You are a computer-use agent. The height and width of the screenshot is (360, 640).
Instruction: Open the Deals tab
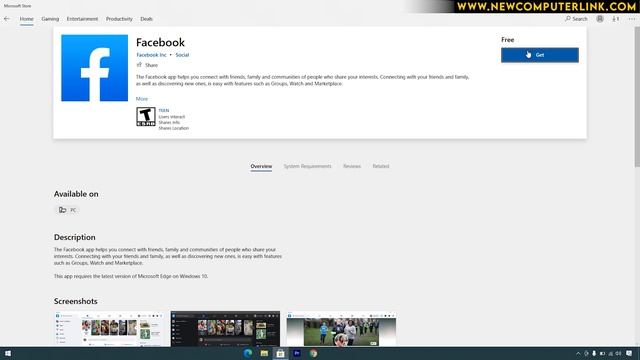(x=147, y=19)
